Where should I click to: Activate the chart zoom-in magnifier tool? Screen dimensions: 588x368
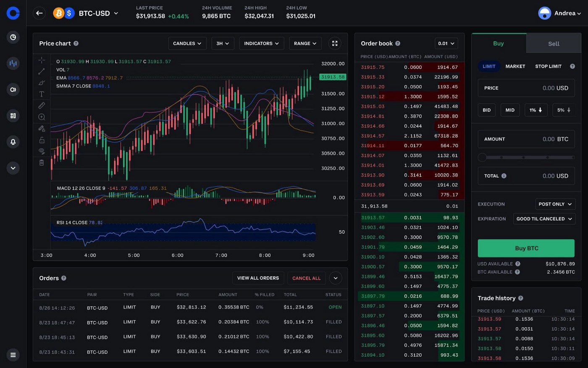pyautogui.click(x=42, y=117)
